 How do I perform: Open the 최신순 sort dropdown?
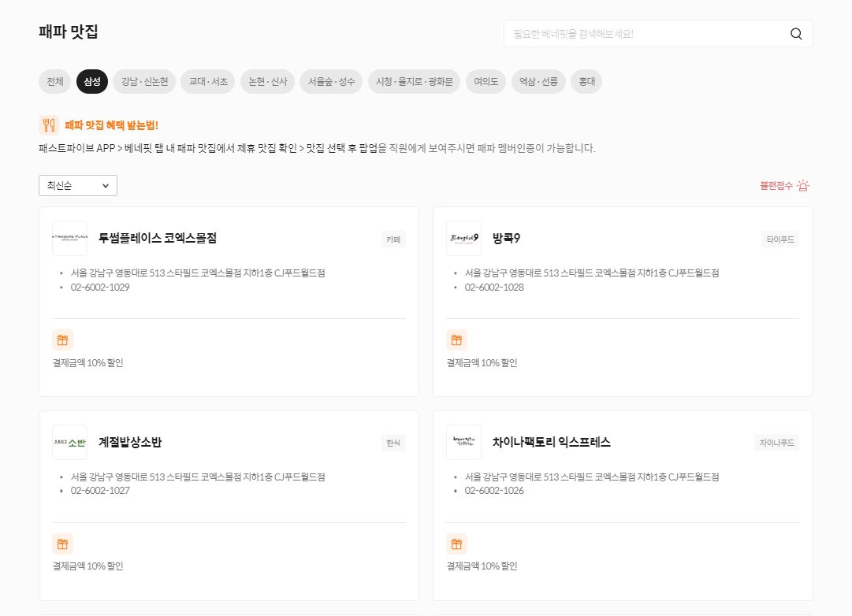(78, 185)
